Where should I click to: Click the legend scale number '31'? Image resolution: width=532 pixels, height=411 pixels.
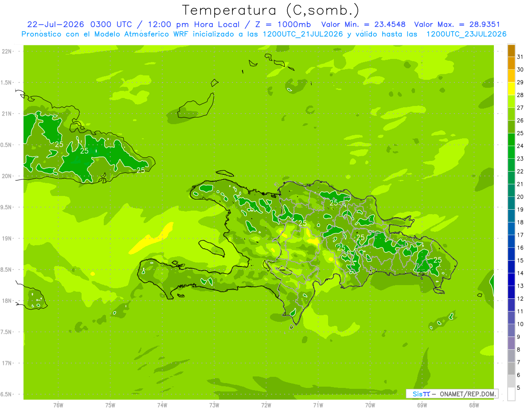click(x=520, y=57)
